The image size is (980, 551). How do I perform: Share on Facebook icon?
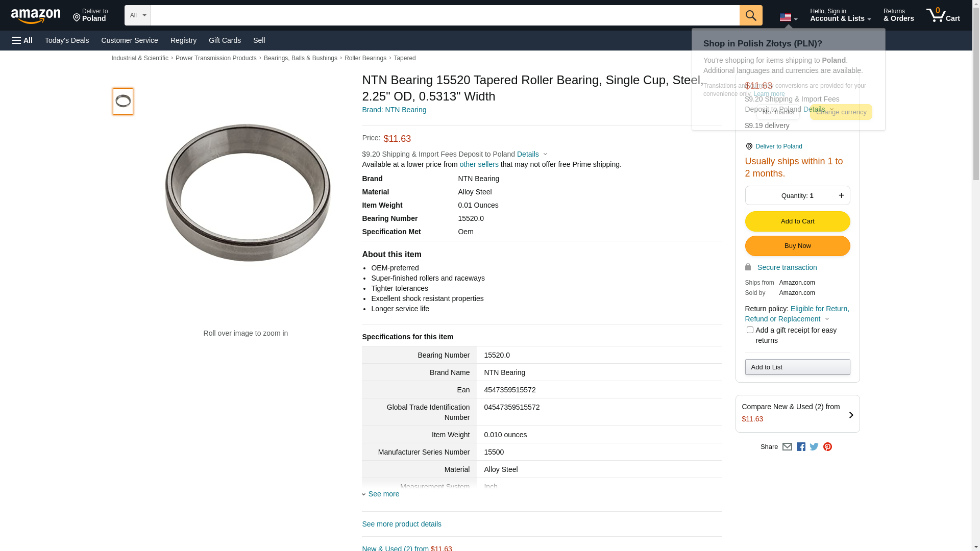click(801, 447)
